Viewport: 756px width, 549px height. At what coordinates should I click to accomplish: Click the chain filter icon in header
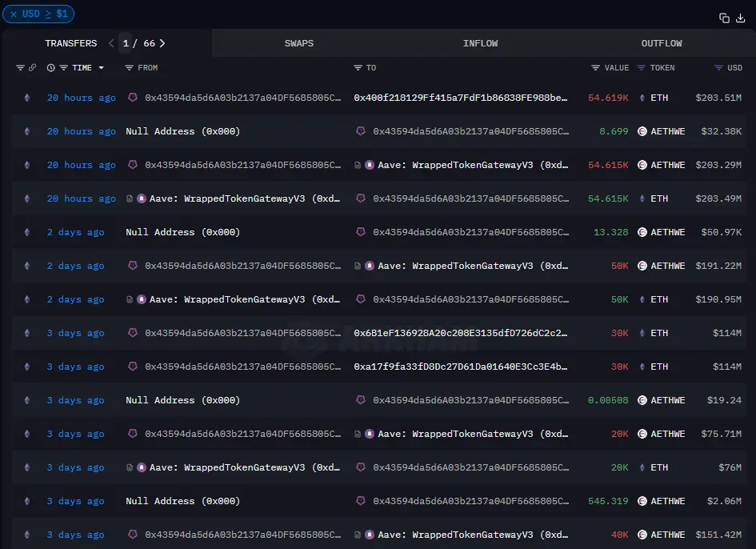pos(20,68)
